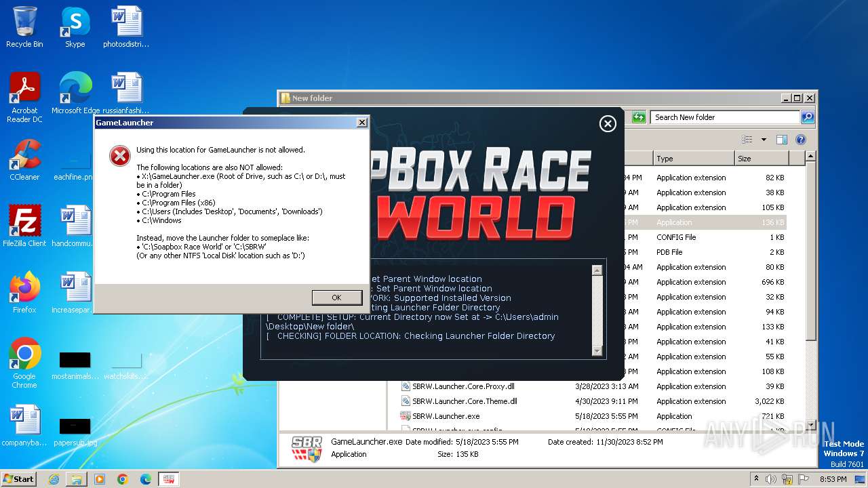868x488 pixels.
Task: Open CCleaner desktop shortcut
Action: pos(24,160)
